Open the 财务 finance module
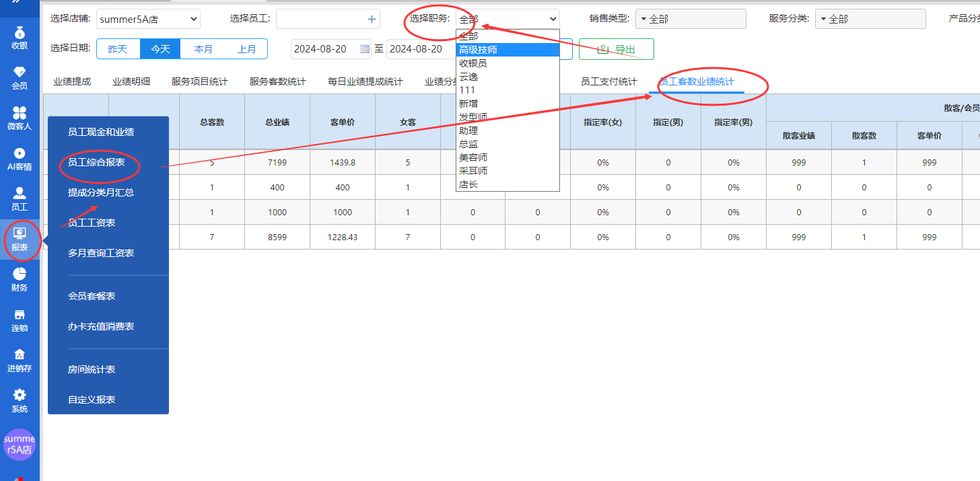Viewport: 980px width, 481px height. (20, 280)
